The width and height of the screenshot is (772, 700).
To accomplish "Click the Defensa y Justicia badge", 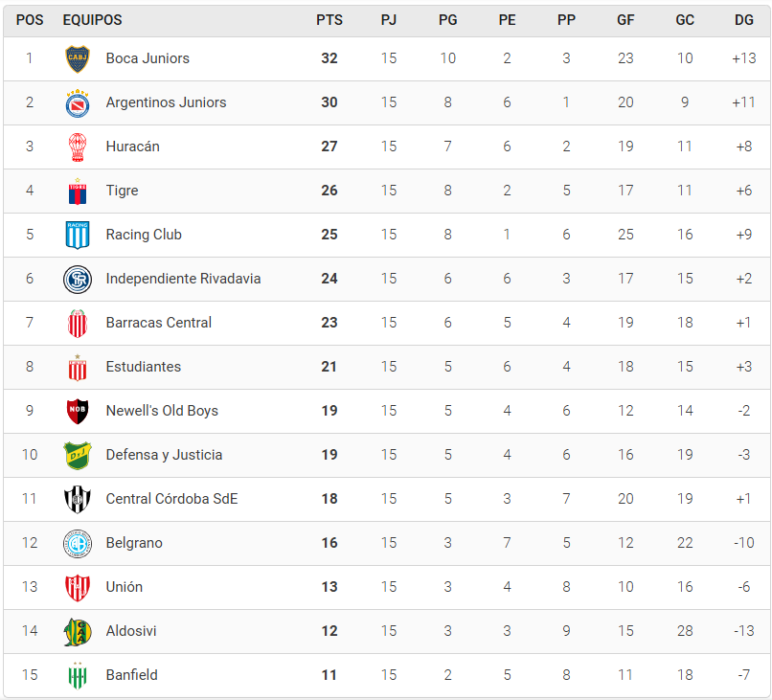I will point(78,456).
